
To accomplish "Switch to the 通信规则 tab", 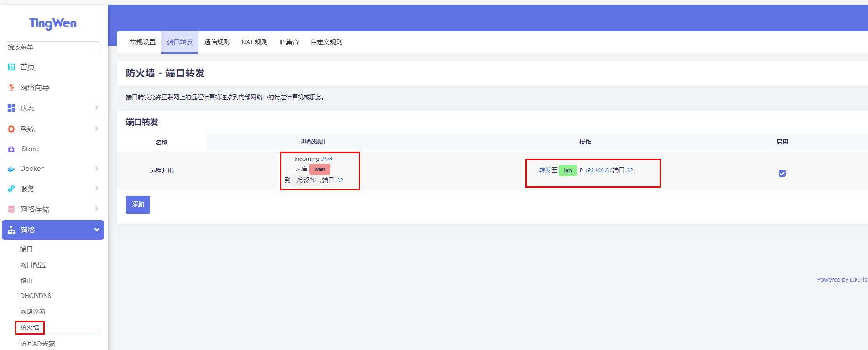I will click(x=217, y=42).
